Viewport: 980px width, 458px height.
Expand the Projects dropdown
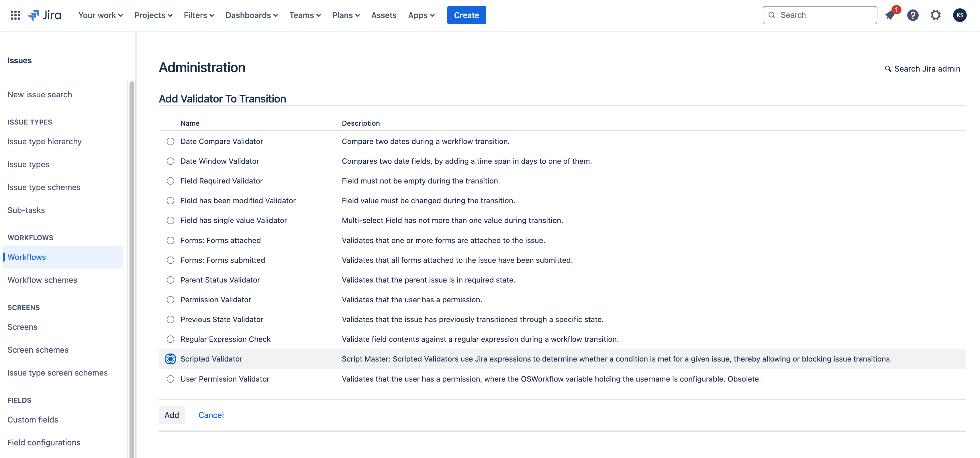[153, 15]
